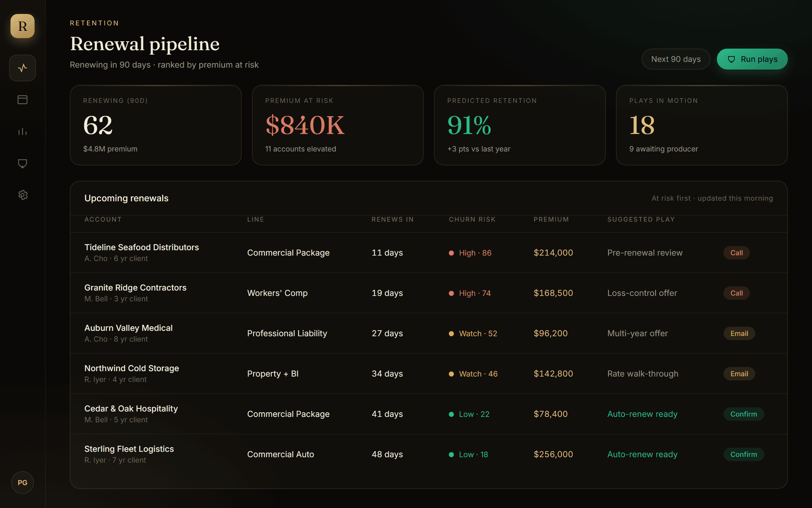The image size is (812, 508).
Task: Sort by the Line column header
Action: click(x=255, y=219)
